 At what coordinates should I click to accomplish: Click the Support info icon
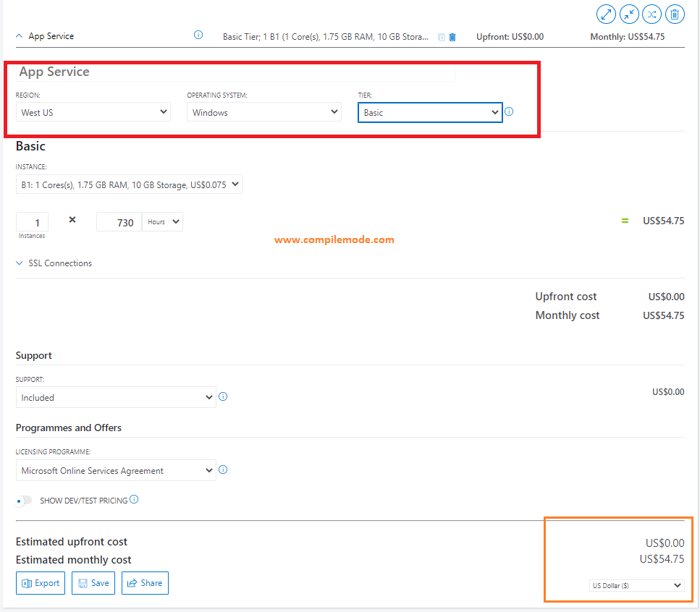pos(223,396)
